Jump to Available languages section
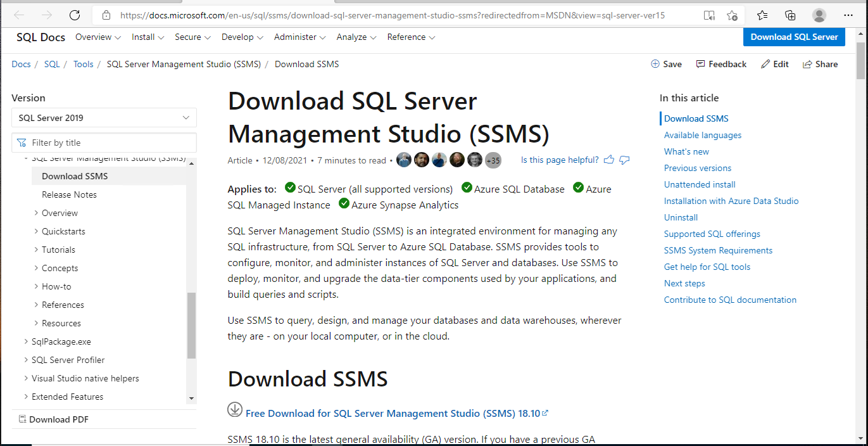The width and height of the screenshot is (868, 446). point(703,135)
